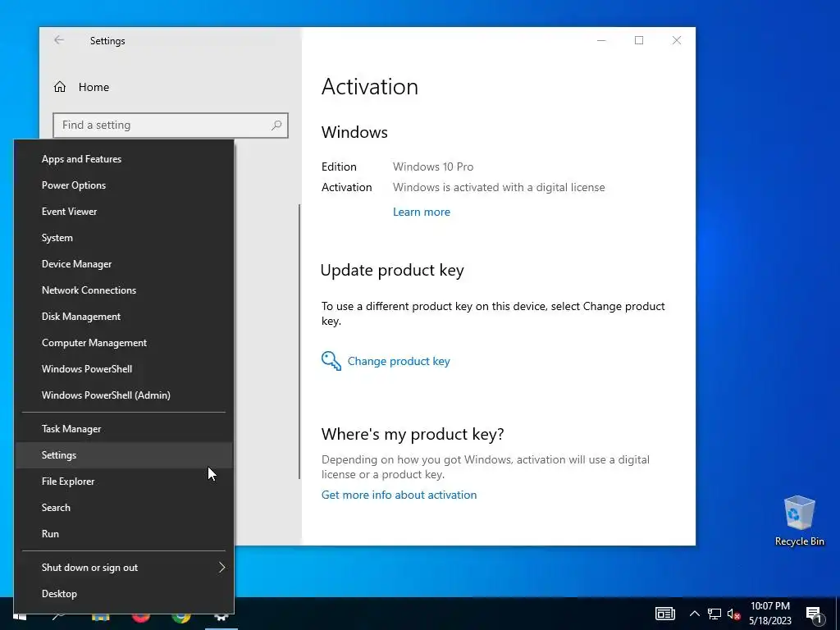The width and height of the screenshot is (840, 630).
Task: Open the News and interests taskbar icon
Action: pos(664,614)
